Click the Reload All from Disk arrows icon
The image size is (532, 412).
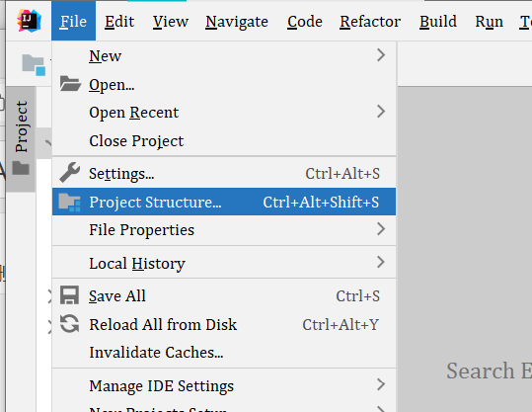point(69,324)
